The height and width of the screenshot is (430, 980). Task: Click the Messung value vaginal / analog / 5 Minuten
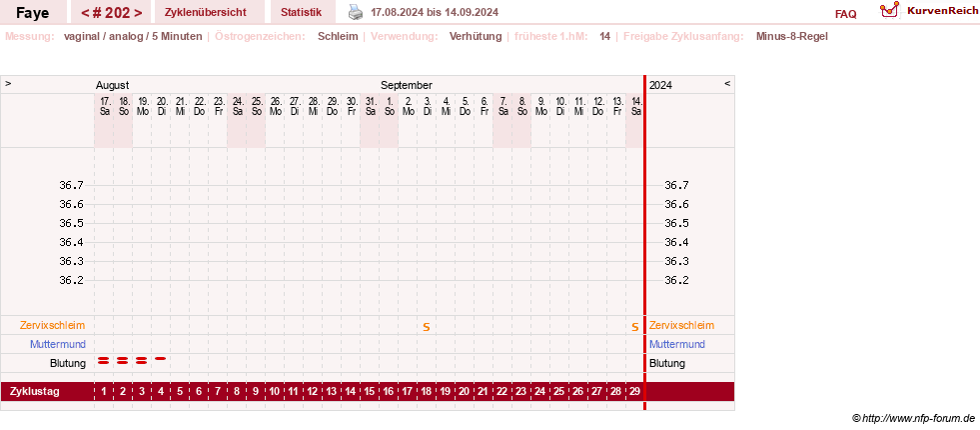click(133, 36)
